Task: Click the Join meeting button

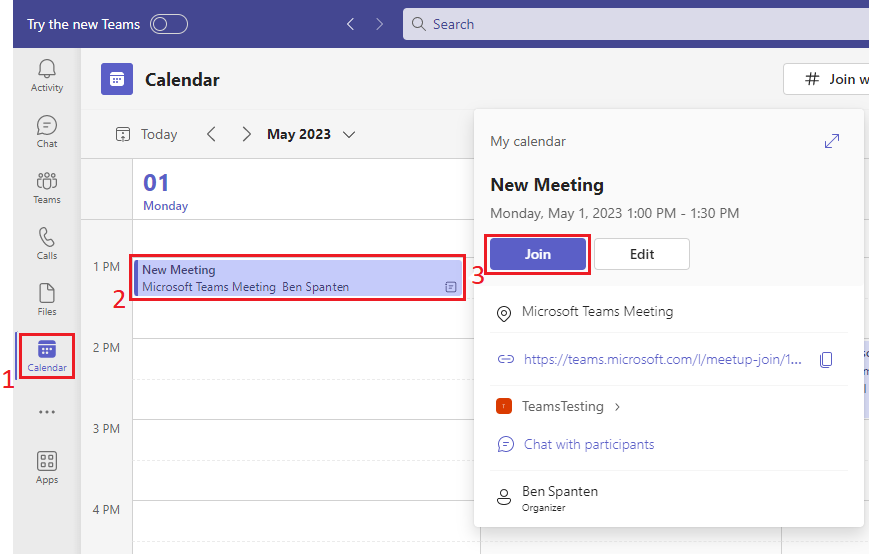Action: (538, 254)
